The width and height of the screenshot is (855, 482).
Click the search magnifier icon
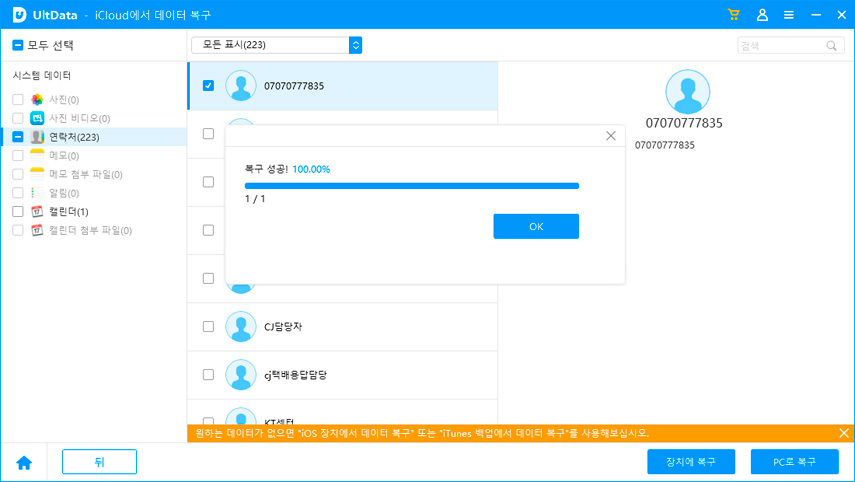(831, 46)
